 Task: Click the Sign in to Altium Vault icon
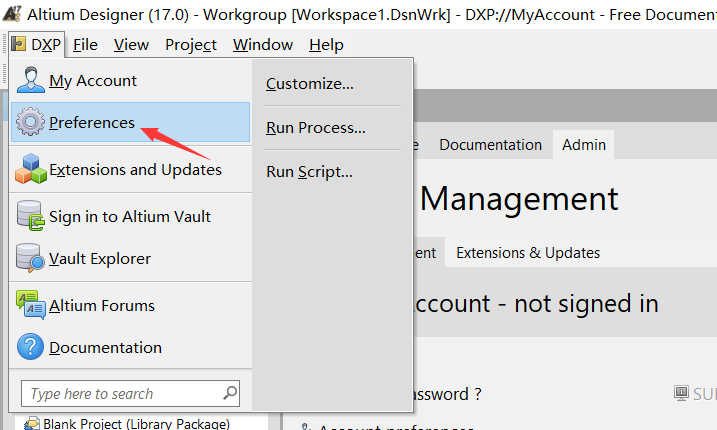pos(31,215)
